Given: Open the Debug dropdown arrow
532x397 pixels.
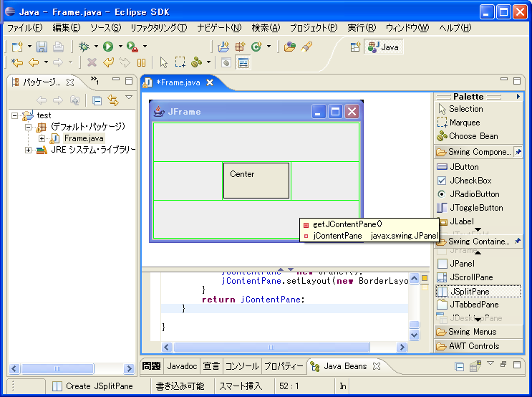Looking at the screenshot, I should [x=96, y=46].
